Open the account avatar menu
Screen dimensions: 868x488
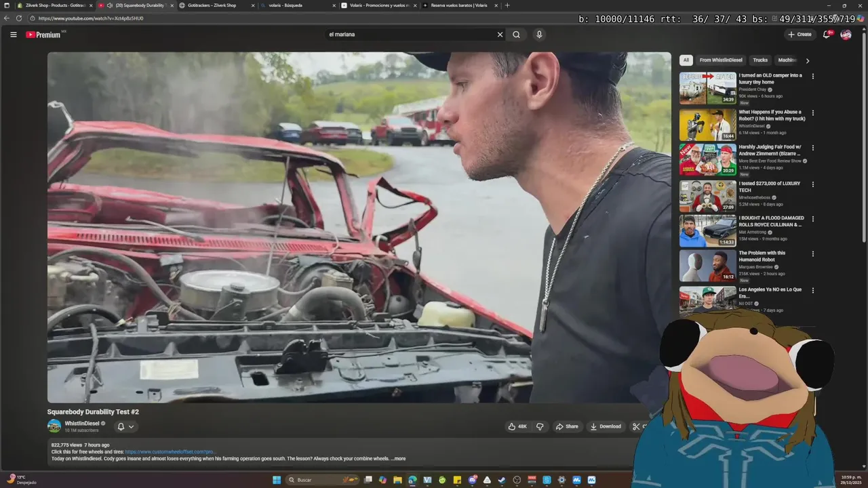point(846,35)
